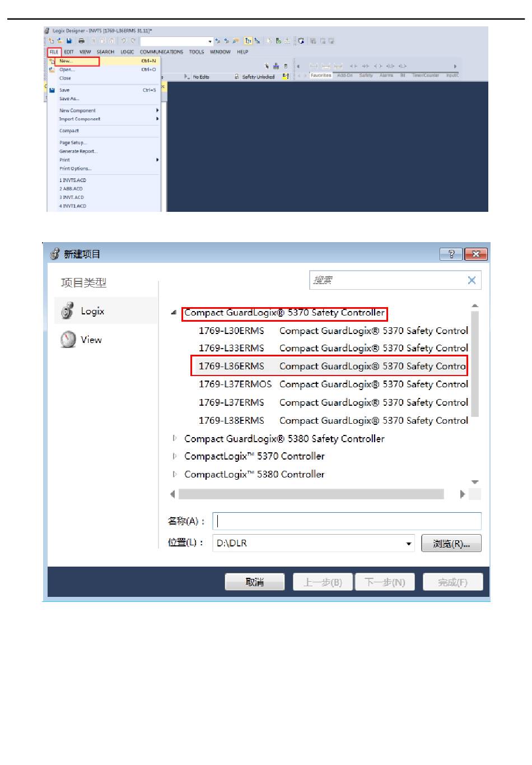Click the Undo arrow in toolbar

tap(124, 41)
